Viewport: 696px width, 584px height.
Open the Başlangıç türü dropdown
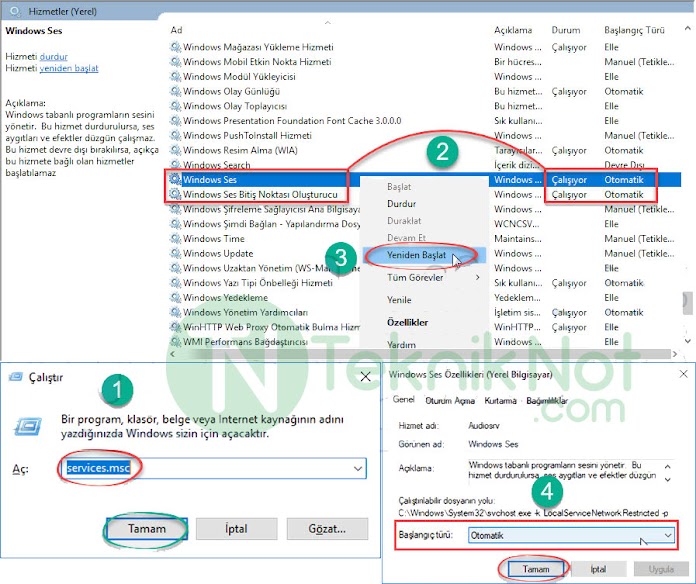point(572,535)
